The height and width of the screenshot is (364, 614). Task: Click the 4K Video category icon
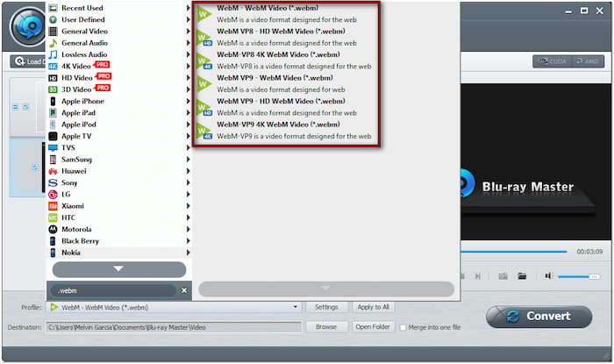[x=53, y=66]
